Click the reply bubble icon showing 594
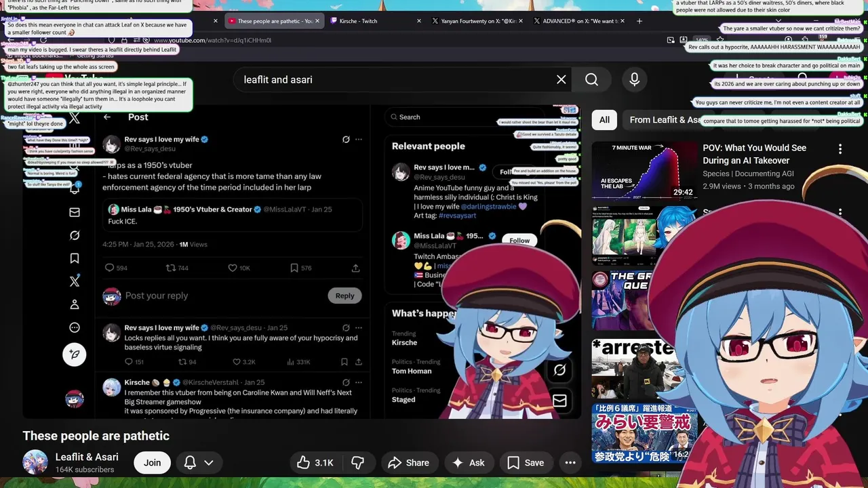Screen dimensions: 868x488 point(109,268)
